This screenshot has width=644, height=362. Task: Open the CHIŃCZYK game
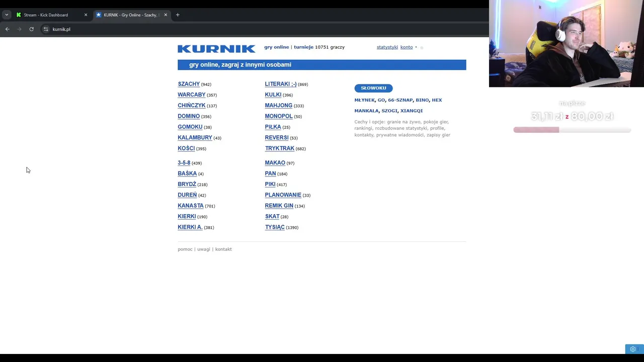[x=192, y=106]
